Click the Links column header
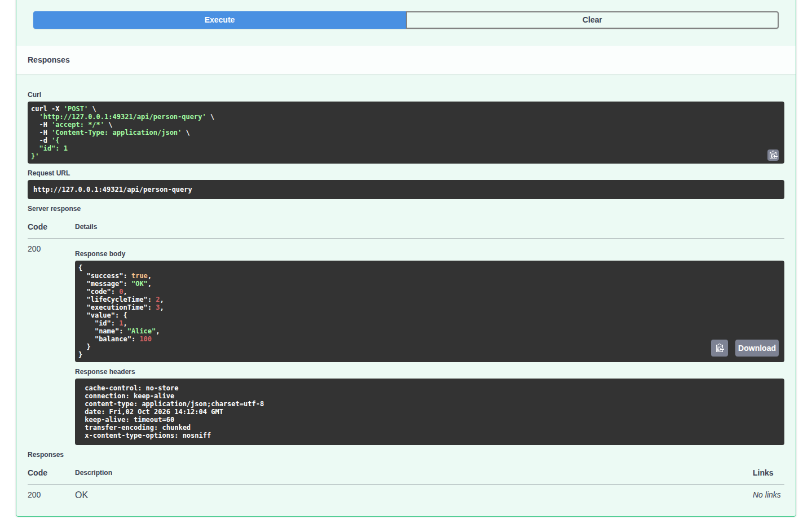 coord(763,473)
